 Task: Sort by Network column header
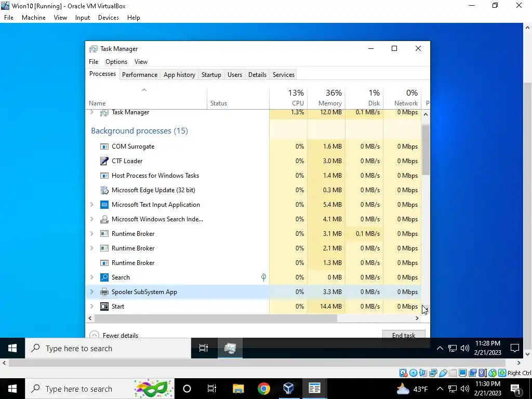(x=403, y=98)
